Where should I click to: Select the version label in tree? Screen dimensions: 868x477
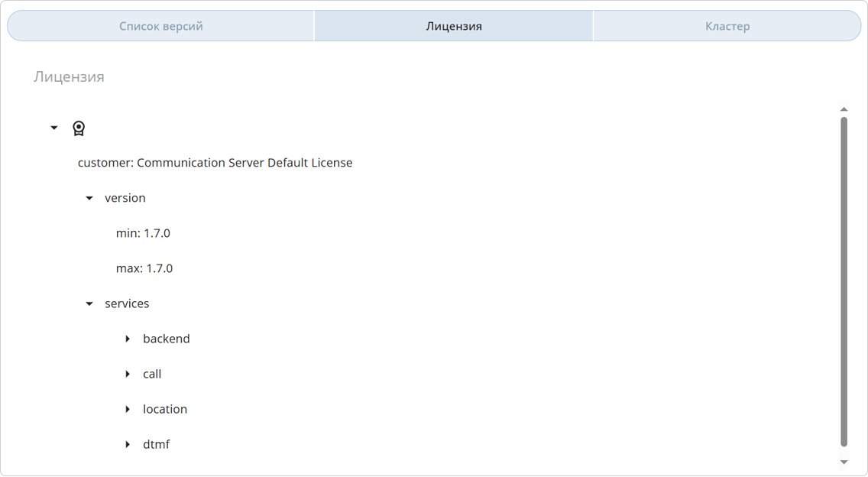point(125,198)
